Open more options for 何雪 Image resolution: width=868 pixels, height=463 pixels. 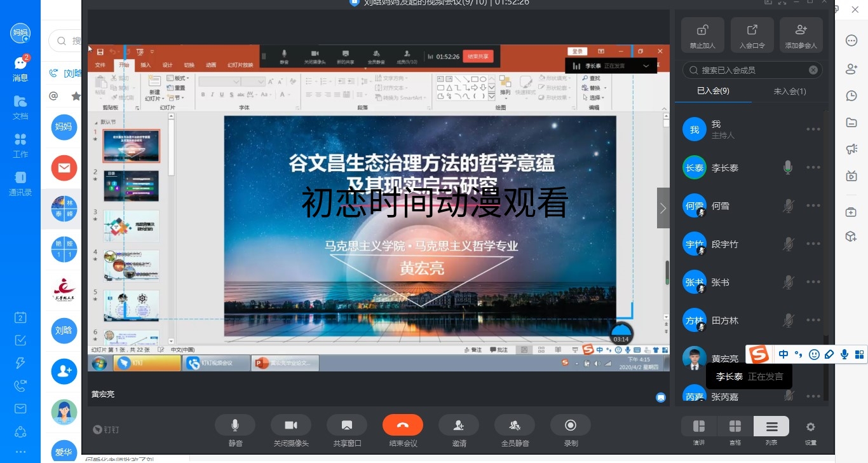813,205
